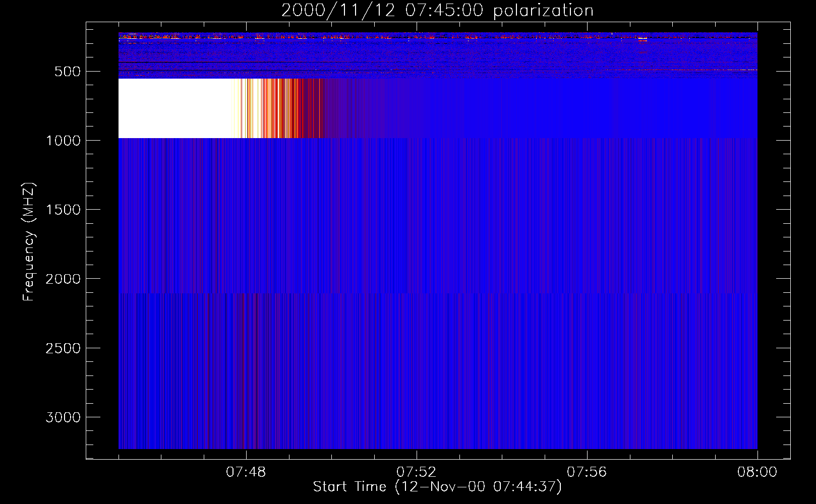Click the 3000 frequency tick label
The image size is (816, 504).
[x=63, y=417]
